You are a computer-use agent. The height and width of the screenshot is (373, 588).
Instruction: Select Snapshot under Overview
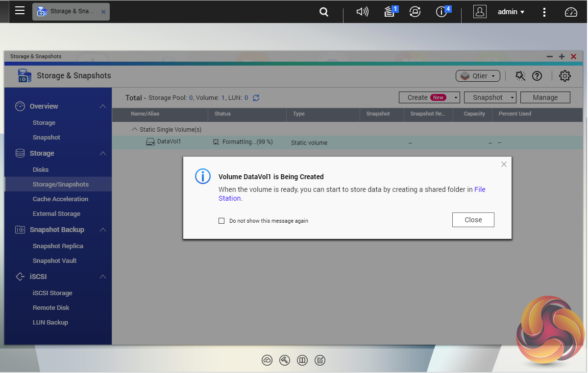click(47, 138)
